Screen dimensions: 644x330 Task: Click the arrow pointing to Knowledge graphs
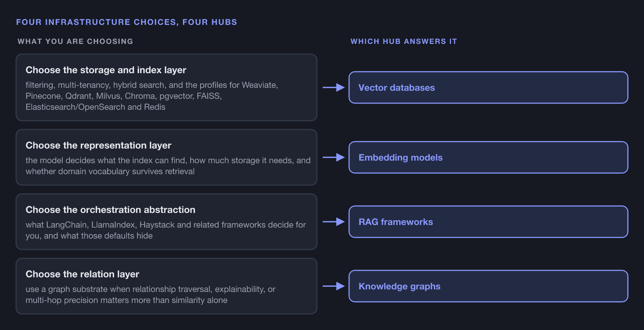pos(334,286)
